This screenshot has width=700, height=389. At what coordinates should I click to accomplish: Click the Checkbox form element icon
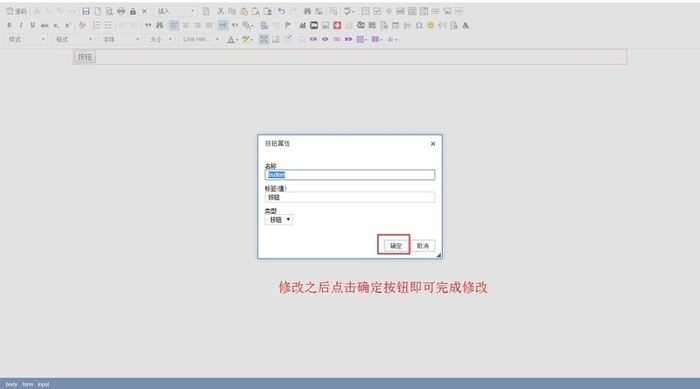[x=377, y=11]
